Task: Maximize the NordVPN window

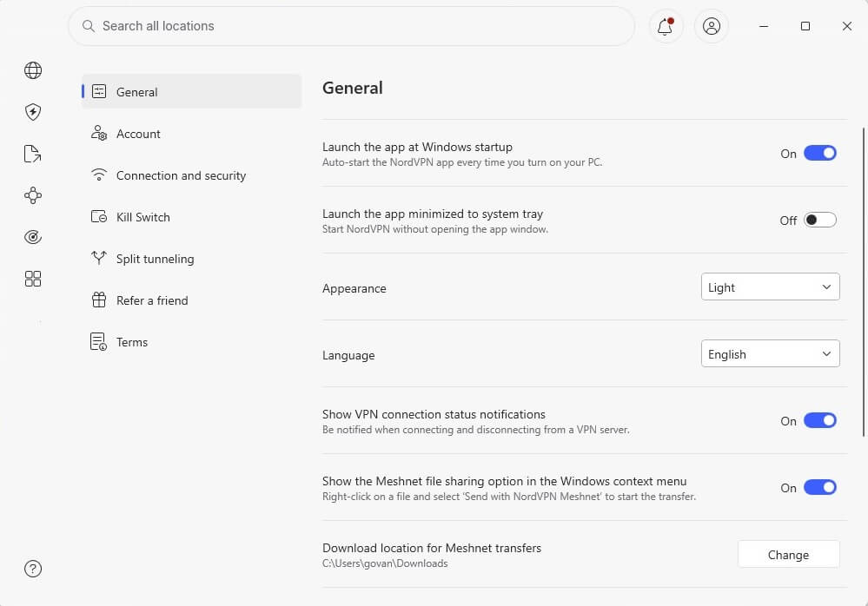Action: point(805,26)
